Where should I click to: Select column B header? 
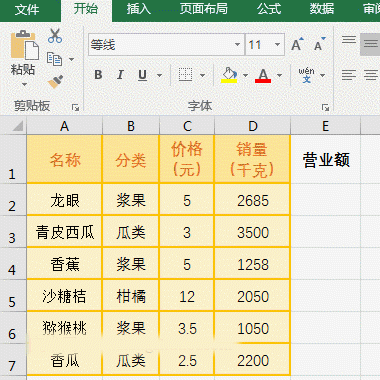(131, 126)
